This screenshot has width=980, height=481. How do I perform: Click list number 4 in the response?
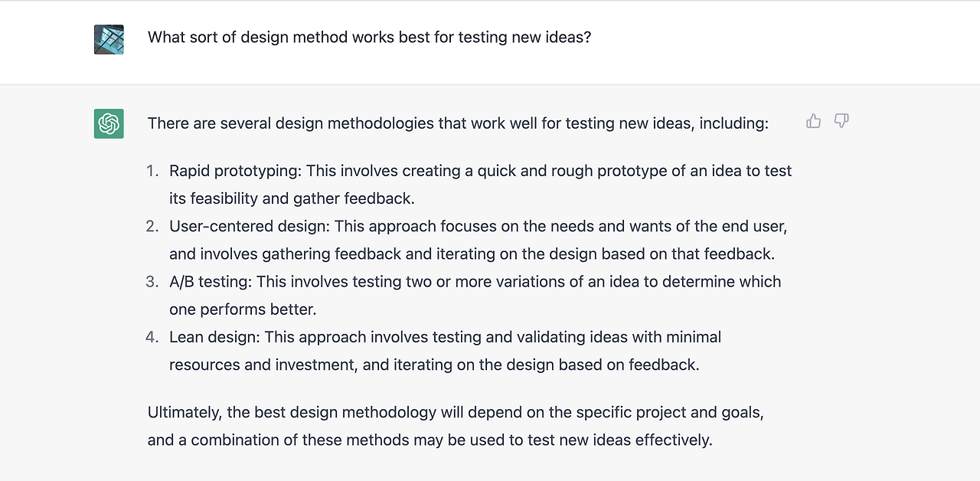click(x=152, y=336)
